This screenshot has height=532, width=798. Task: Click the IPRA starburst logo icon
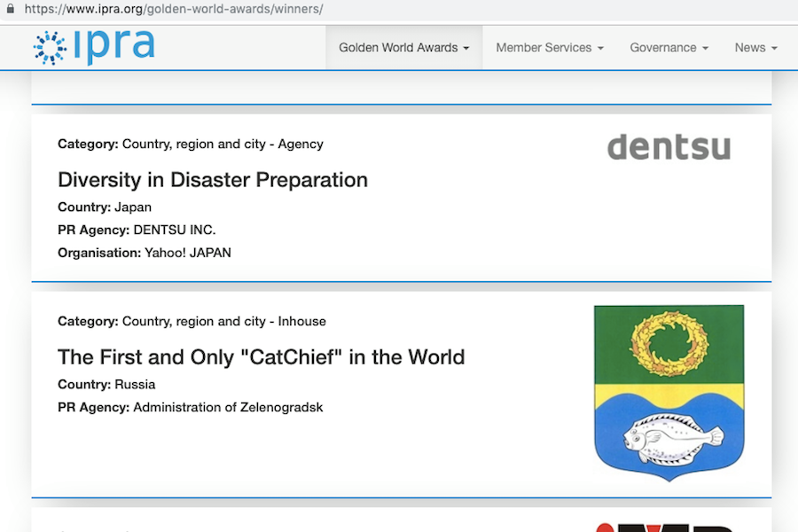coord(50,48)
